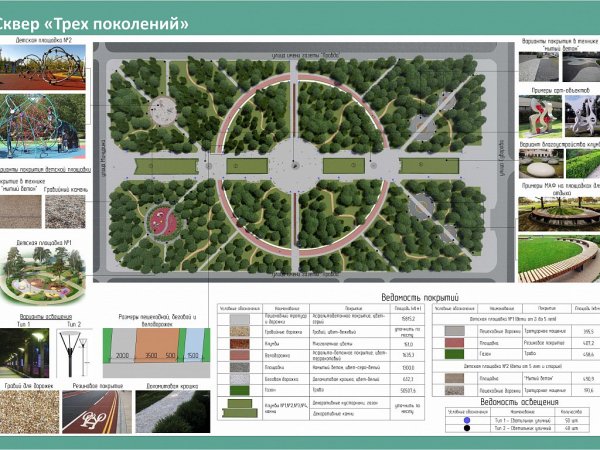
Task: Click the vertical street label left of plan
Action: (x=103, y=158)
